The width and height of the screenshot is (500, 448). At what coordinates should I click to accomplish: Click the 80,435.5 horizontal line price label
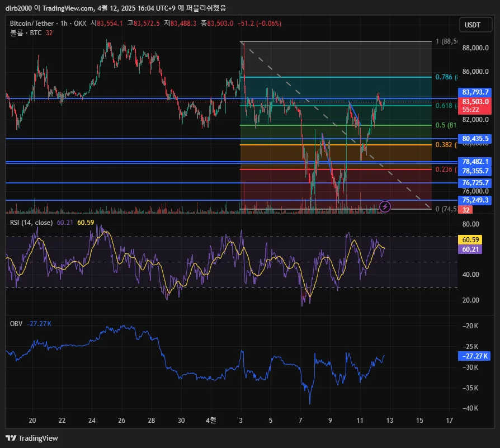[475, 139]
